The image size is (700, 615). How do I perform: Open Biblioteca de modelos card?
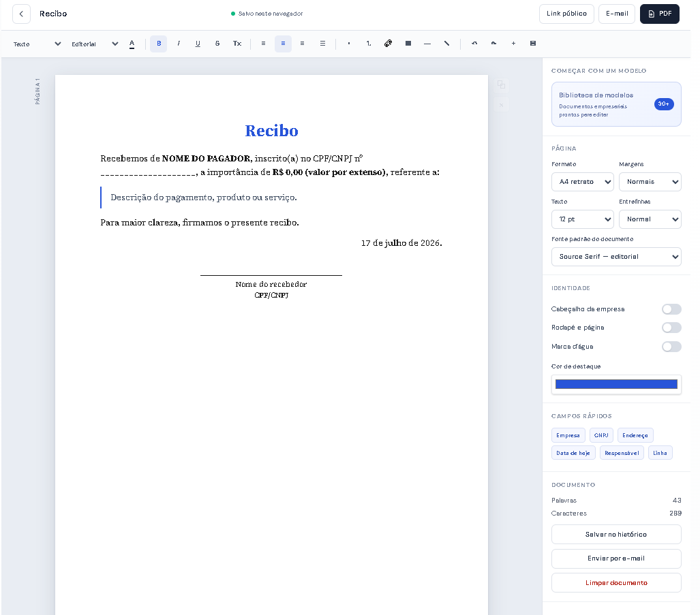click(x=616, y=104)
